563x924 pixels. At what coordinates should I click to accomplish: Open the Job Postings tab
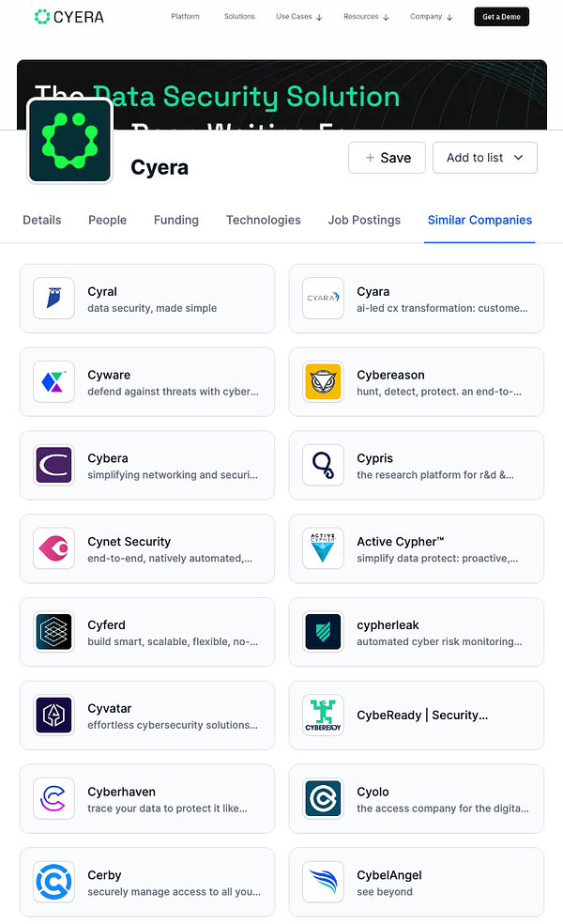tap(364, 220)
